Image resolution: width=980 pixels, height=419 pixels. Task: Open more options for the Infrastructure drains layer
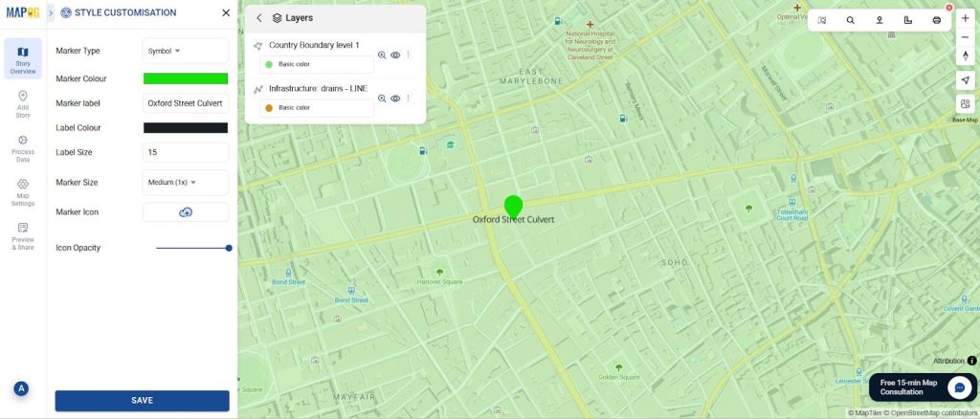point(409,99)
